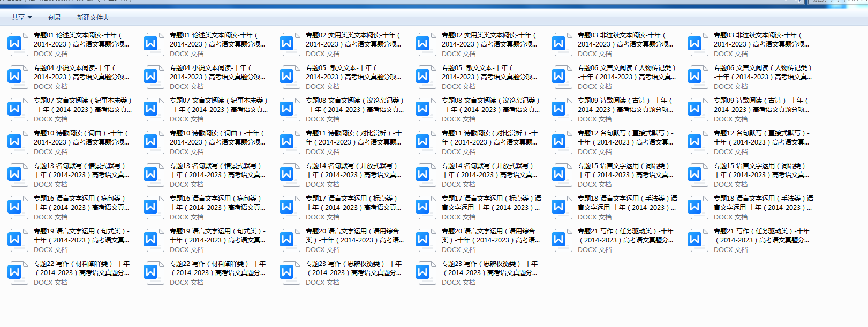Click the Word icon of first 专题05 散文文本 file

point(290,77)
